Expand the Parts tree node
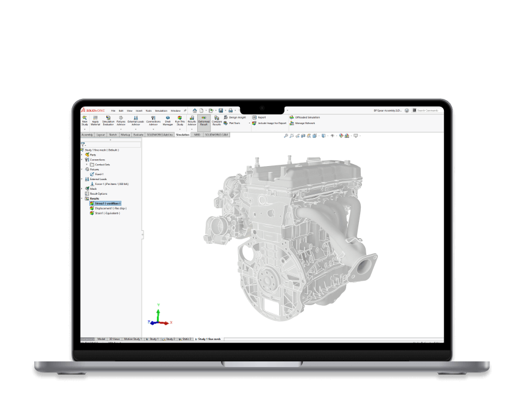 click(x=82, y=155)
